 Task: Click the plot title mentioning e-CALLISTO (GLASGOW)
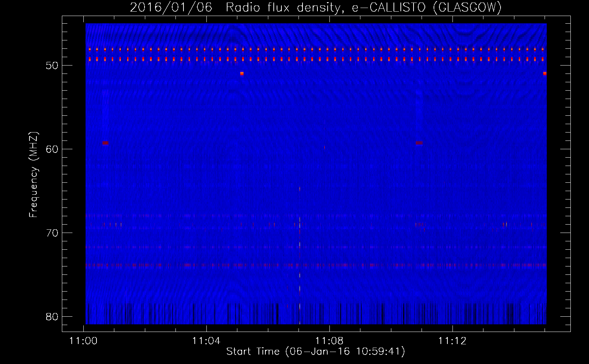click(x=316, y=7)
